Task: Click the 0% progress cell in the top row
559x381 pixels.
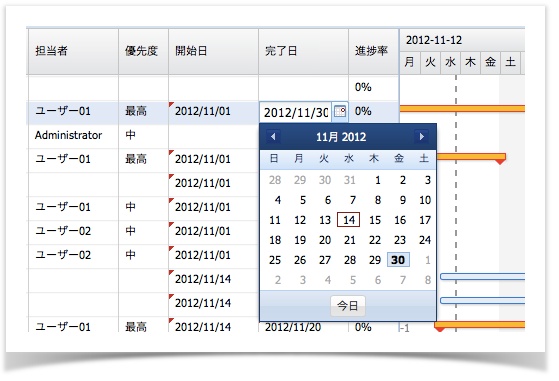Action: click(373, 87)
